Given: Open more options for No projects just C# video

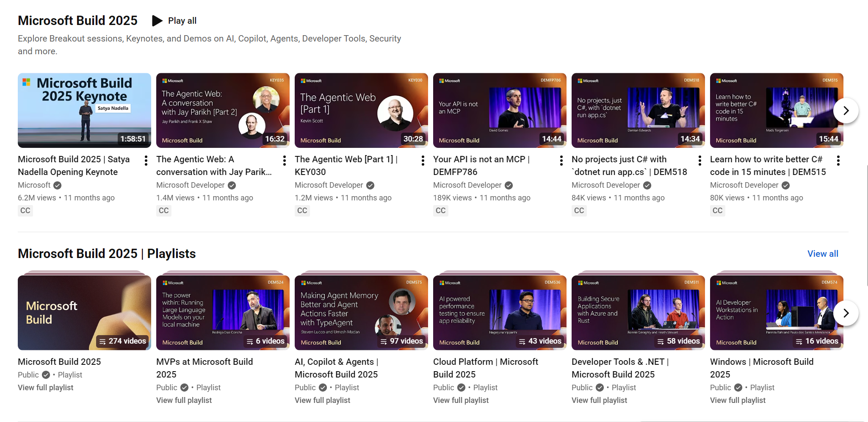Looking at the screenshot, I should pyautogui.click(x=700, y=161).
